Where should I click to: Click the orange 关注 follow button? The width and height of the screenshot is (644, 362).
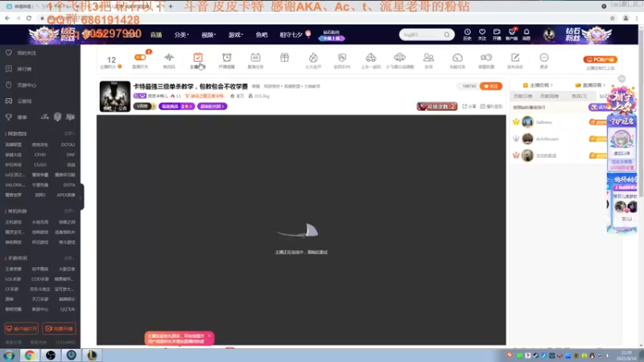491,86
